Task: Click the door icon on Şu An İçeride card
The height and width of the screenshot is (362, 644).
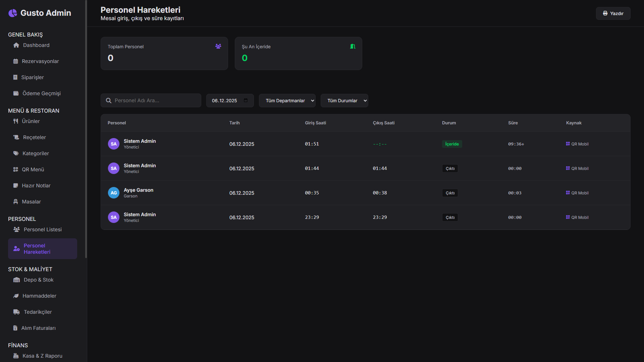Action: pyautogui.click(x=353, y=46)
